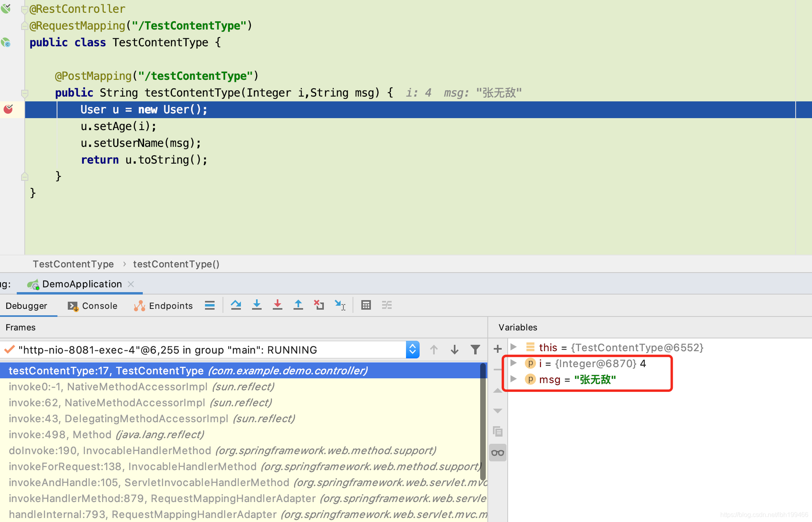The width and height of the screenshot is (812, 522).
Task: Switch to the Console tab
Action: pos(93,306)
